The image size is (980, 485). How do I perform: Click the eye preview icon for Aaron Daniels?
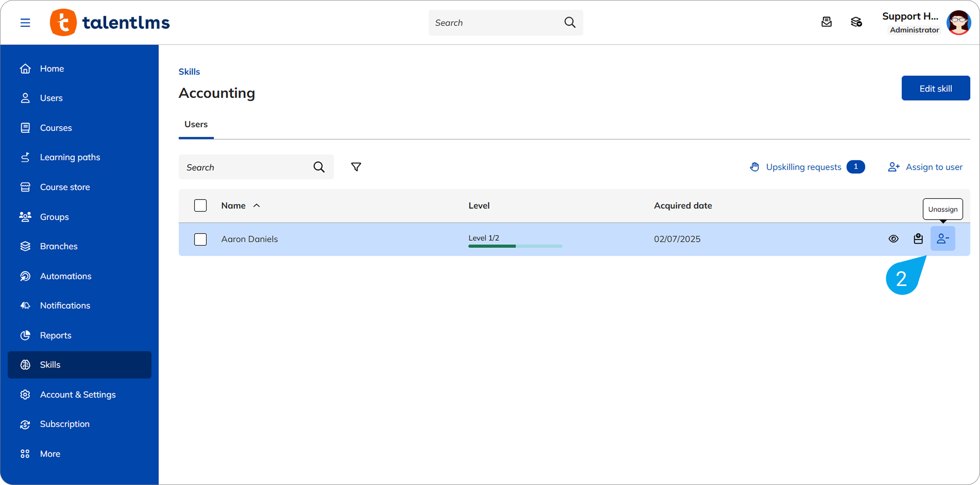click(x=893, y=239)
